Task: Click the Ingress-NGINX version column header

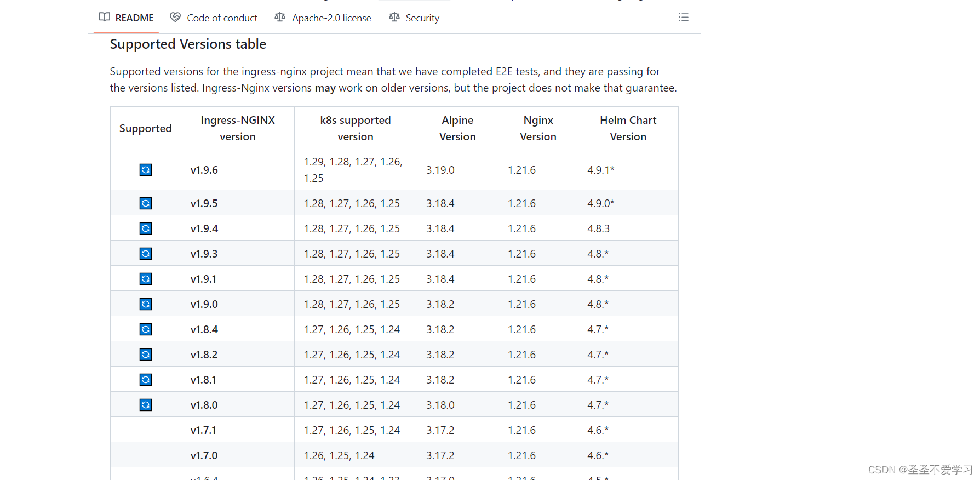Action: pos(238,128)
